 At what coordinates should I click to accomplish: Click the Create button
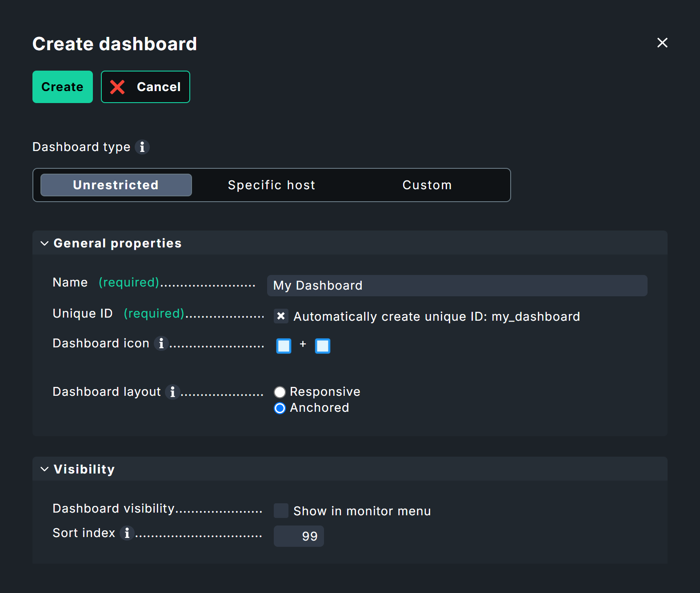pyautogui.click(x=63, y=87)
